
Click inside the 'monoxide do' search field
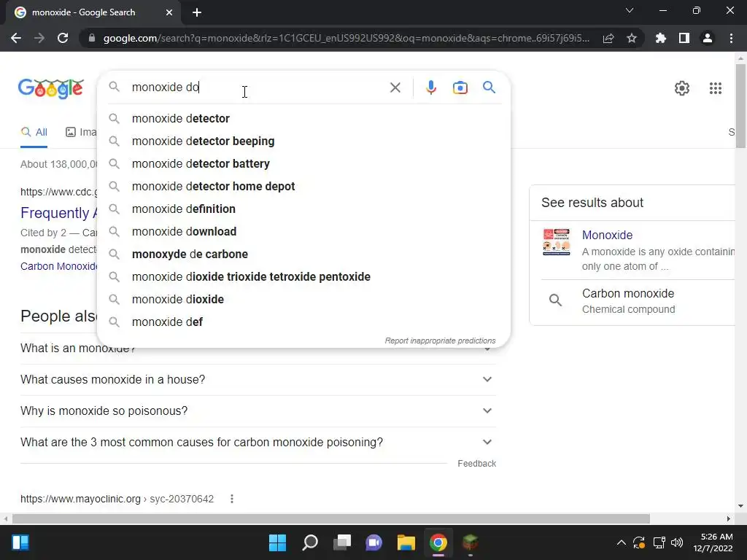258,87
